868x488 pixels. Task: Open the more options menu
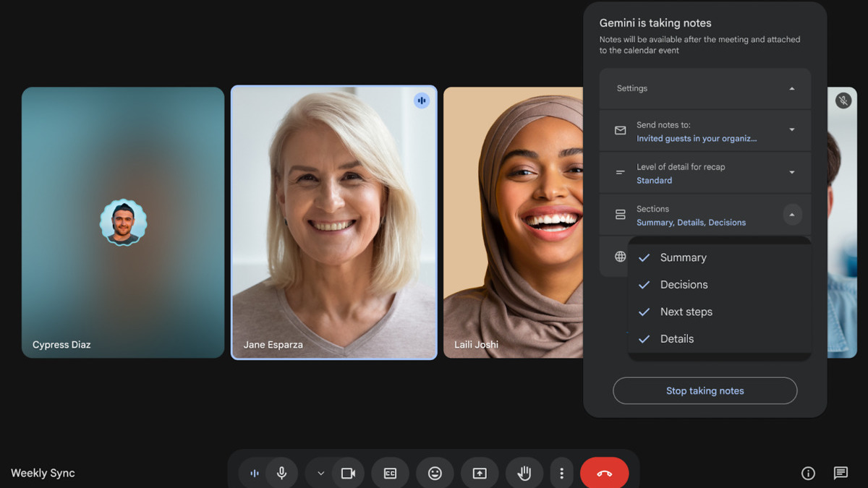coord(561,473)
